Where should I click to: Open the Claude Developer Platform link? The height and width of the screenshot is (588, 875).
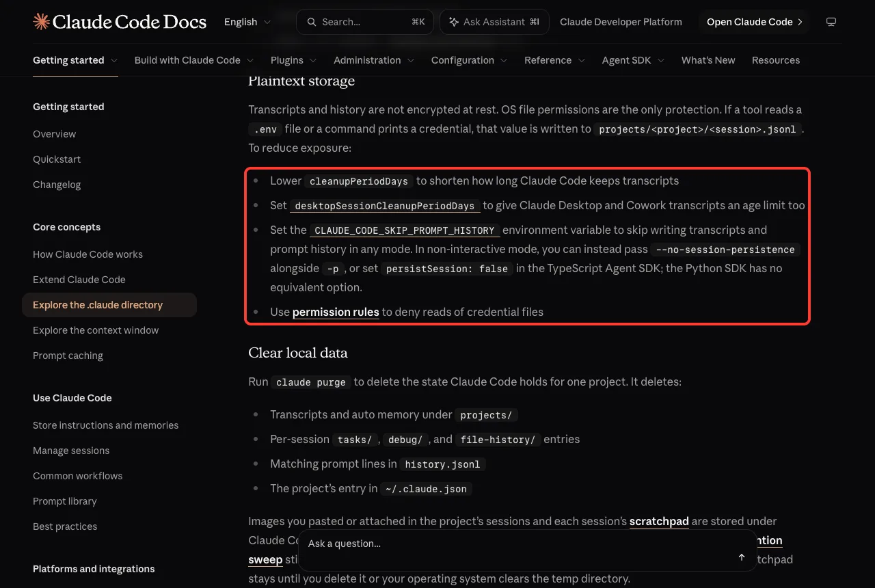621,22
